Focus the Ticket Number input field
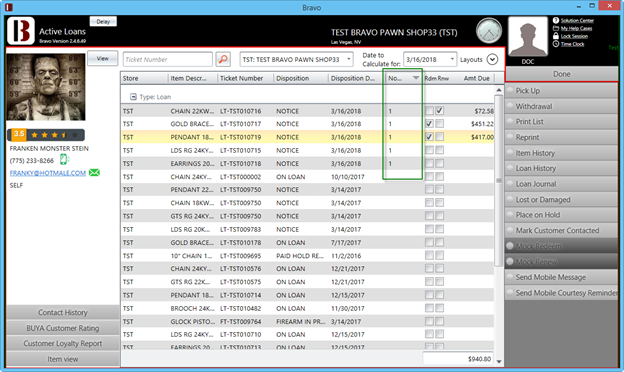This screenshot has height=372, width=624. click(x=168, y=59)
